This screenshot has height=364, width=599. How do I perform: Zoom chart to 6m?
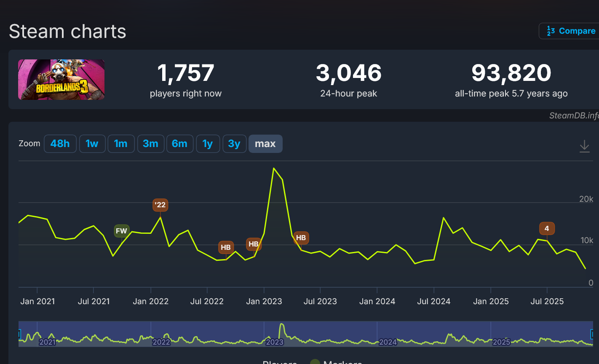(x=179, y=144)
